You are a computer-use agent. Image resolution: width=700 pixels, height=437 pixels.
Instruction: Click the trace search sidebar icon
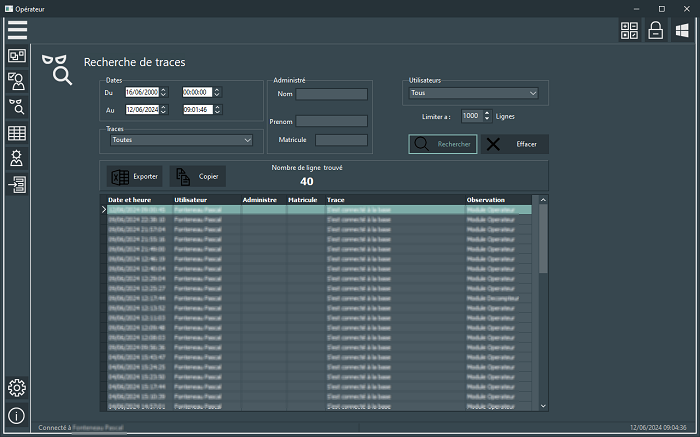(17, 106)
